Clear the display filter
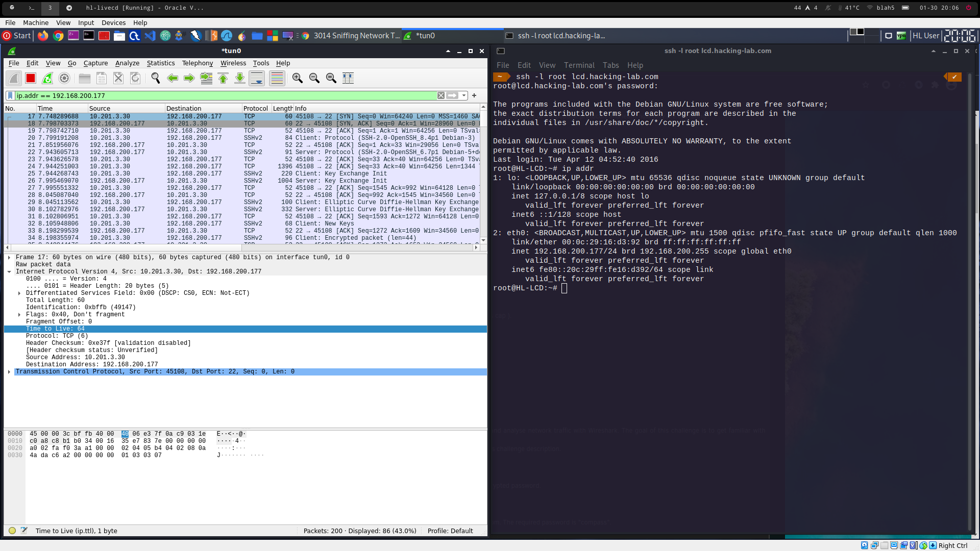 point(441,95)
